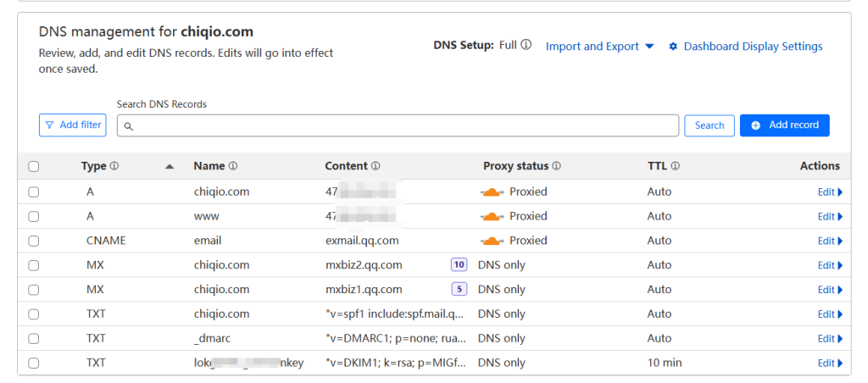Viewport: 868px width, 383px height.
Task: Expand Edit for the email CNAME record
Action: pyautogui.click(x=831, y=241)
